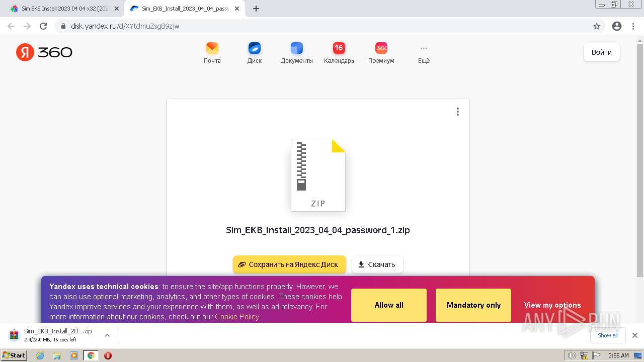Open the Почта mail service icon

tap(212, 53)
